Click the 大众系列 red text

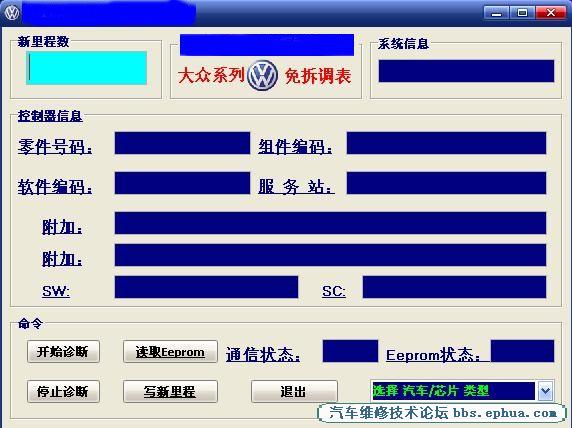[211, 76]
